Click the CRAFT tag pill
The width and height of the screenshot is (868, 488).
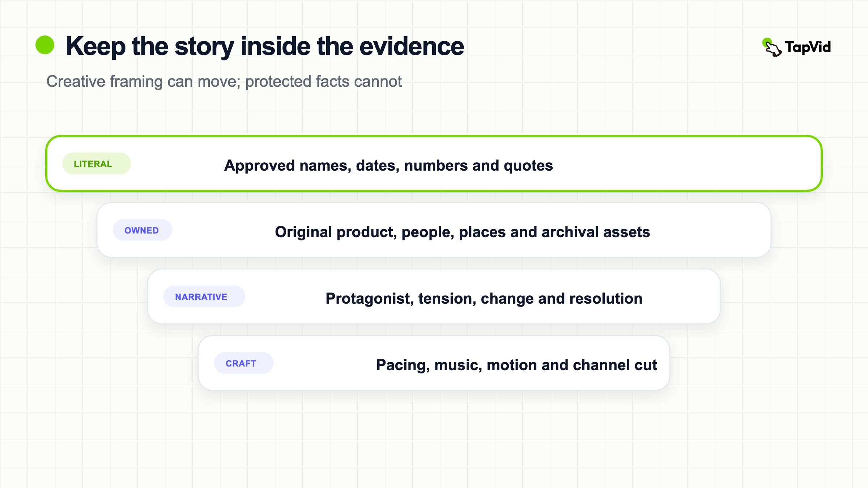pos(243,363)
